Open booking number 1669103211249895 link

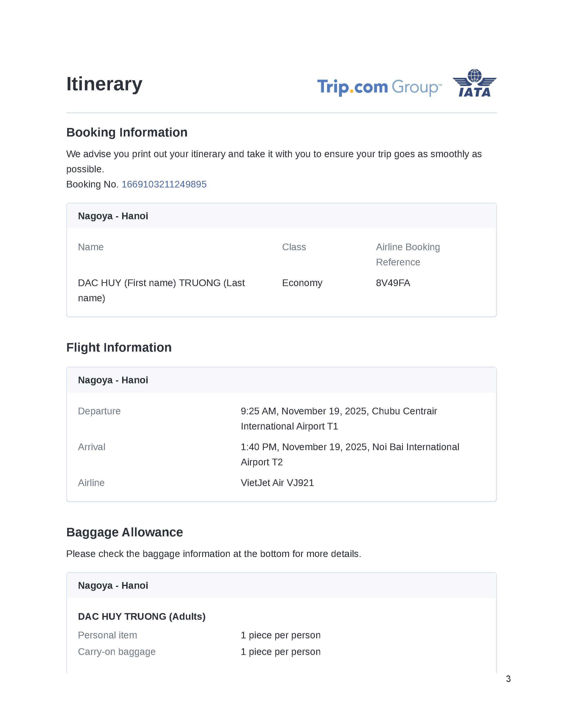[164, 184]
